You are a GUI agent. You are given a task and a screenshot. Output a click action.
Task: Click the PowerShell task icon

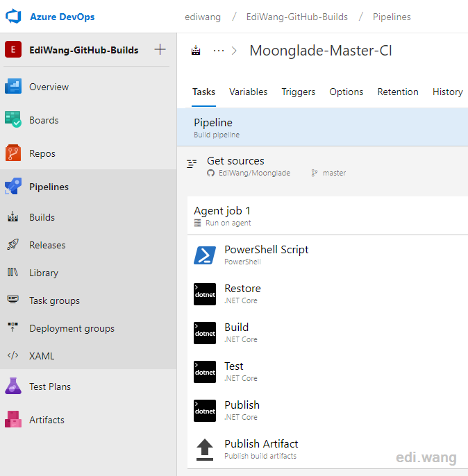pyautogui.click(x=205, y=255)
